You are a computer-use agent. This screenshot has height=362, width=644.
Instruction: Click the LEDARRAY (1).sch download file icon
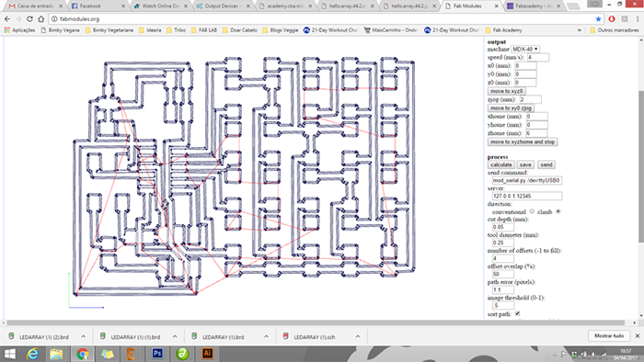pyautogui.click(x=286, y=336)
